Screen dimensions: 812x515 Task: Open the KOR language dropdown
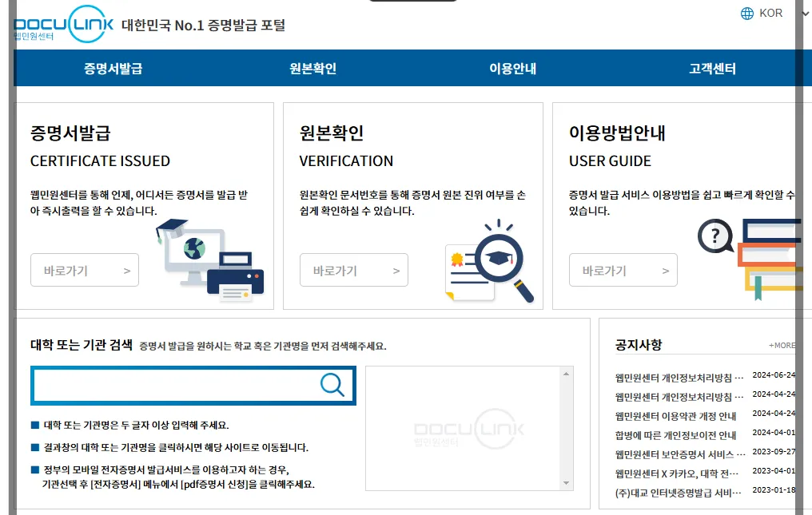(769, 13)
